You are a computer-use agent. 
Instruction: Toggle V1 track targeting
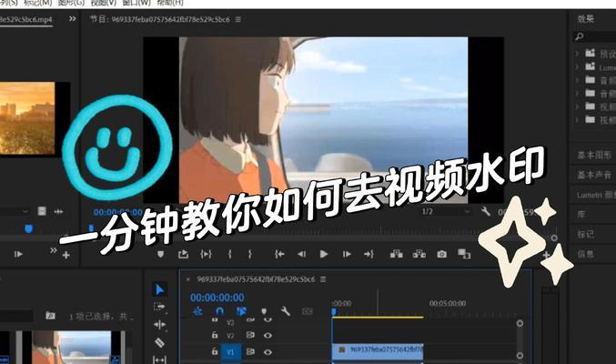[230, 352]
